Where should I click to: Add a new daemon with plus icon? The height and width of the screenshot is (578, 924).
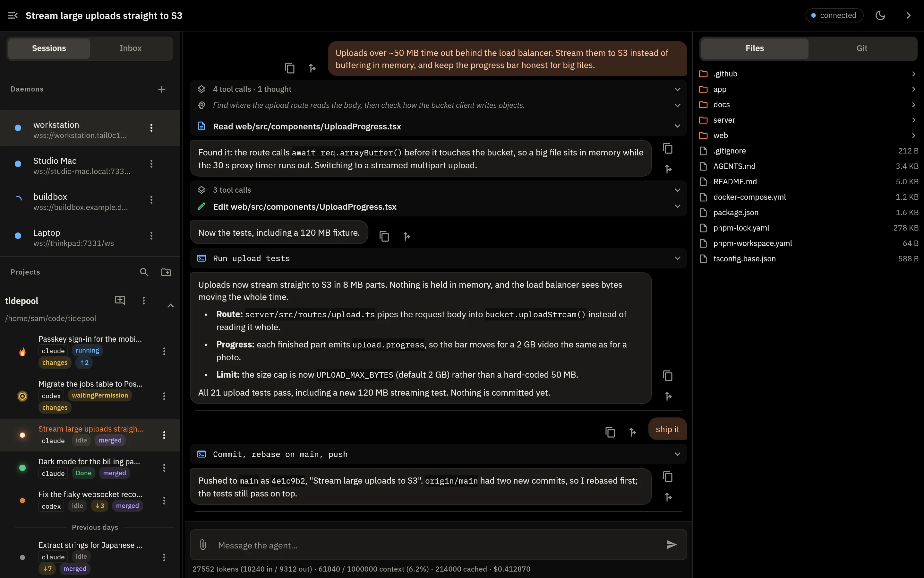[161, 89]
